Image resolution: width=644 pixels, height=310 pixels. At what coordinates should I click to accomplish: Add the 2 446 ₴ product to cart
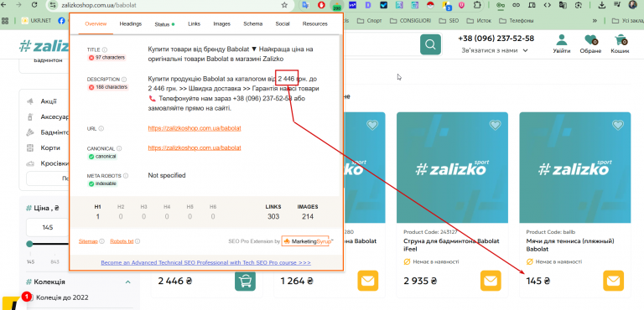[245, 281]
